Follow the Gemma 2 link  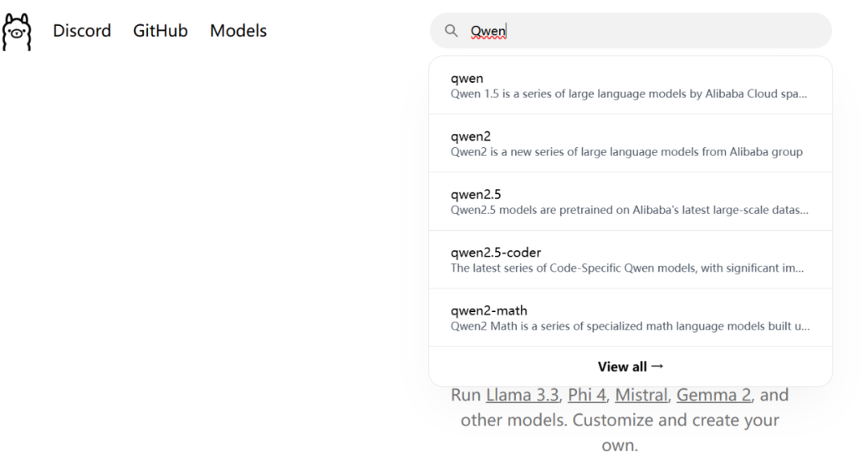point(714,395)
